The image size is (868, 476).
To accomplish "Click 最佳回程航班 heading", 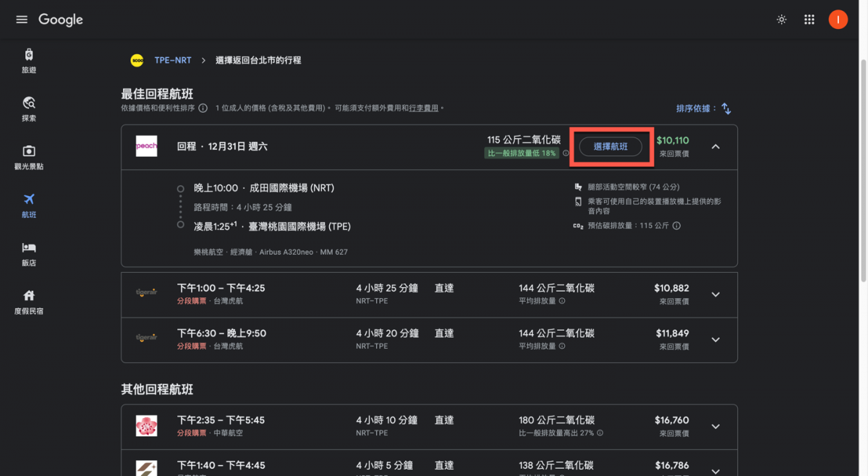I will click(157, 94).
